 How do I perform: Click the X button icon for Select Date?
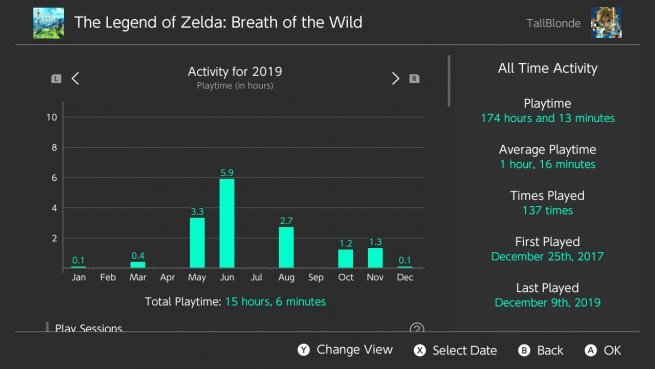[420, 350]
